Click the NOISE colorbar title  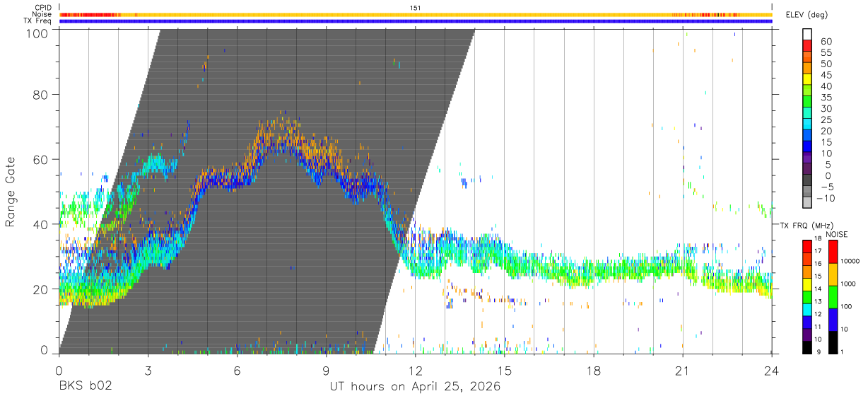pos(836,234)
